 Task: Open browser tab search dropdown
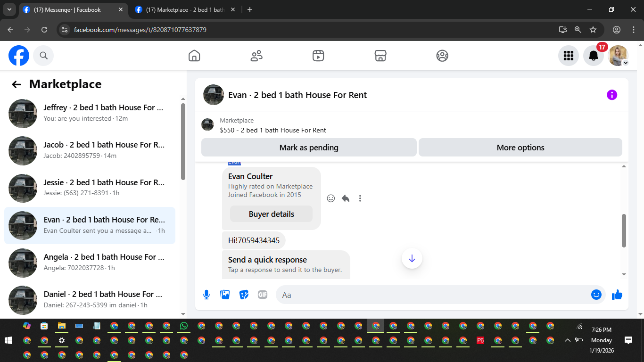pyautogui.click(x=9, y=9)
